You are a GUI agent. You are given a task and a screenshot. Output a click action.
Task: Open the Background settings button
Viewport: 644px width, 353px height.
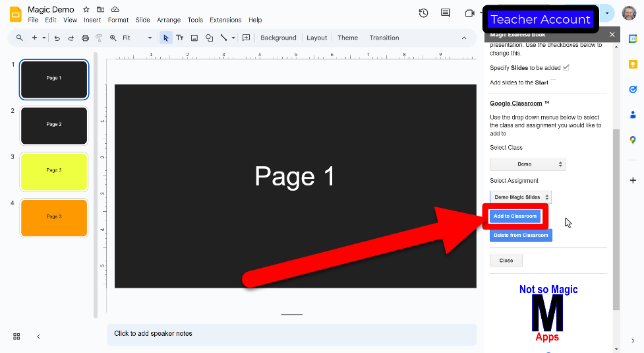[278, 38]
